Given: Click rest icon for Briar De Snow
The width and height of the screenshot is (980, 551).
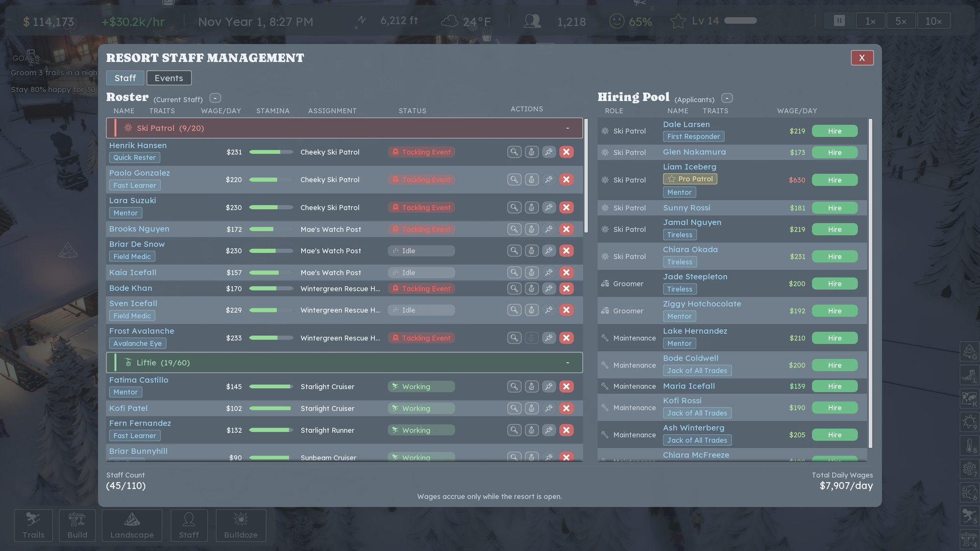Looking at the screenshot, I should click(x=531, y=251).
